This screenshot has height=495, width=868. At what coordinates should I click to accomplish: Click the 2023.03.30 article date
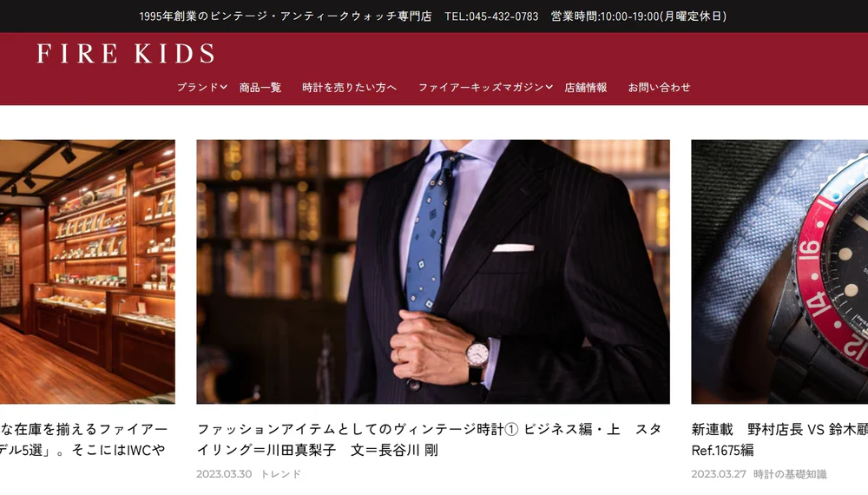coord(224,474)
